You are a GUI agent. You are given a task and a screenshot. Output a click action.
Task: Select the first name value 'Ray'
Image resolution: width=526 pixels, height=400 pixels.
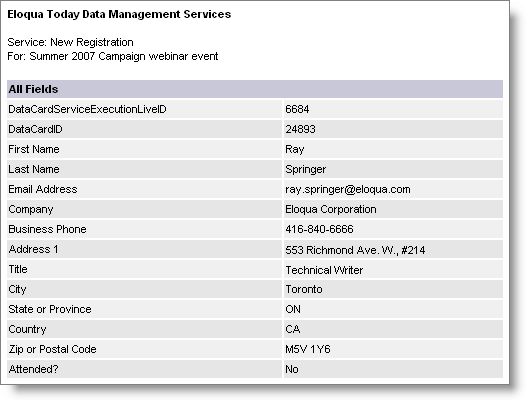(295, 149)
